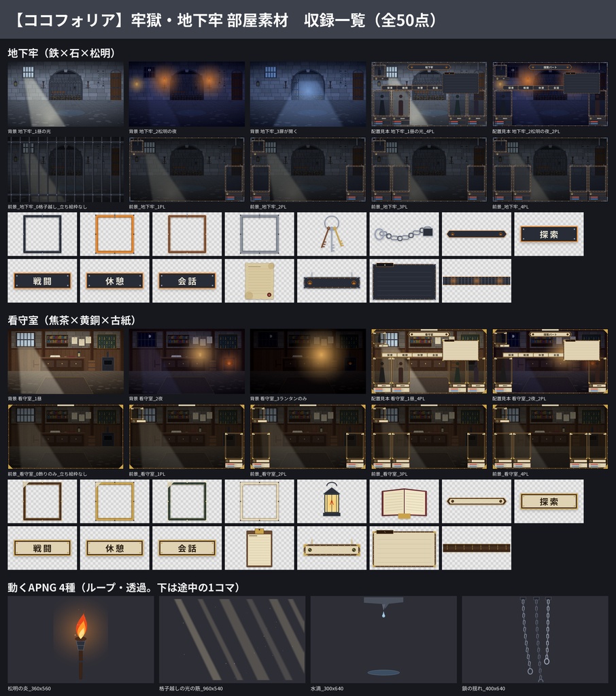Screen dimensions: 616x696
Task: Select the water droplet APNG preview
Action: tap(383, 639)
